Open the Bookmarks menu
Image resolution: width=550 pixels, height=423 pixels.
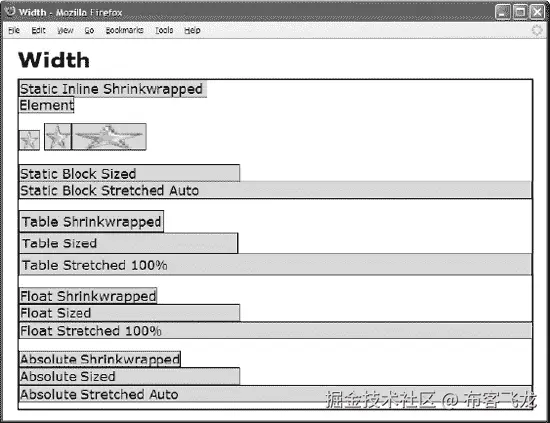point(125,30)
